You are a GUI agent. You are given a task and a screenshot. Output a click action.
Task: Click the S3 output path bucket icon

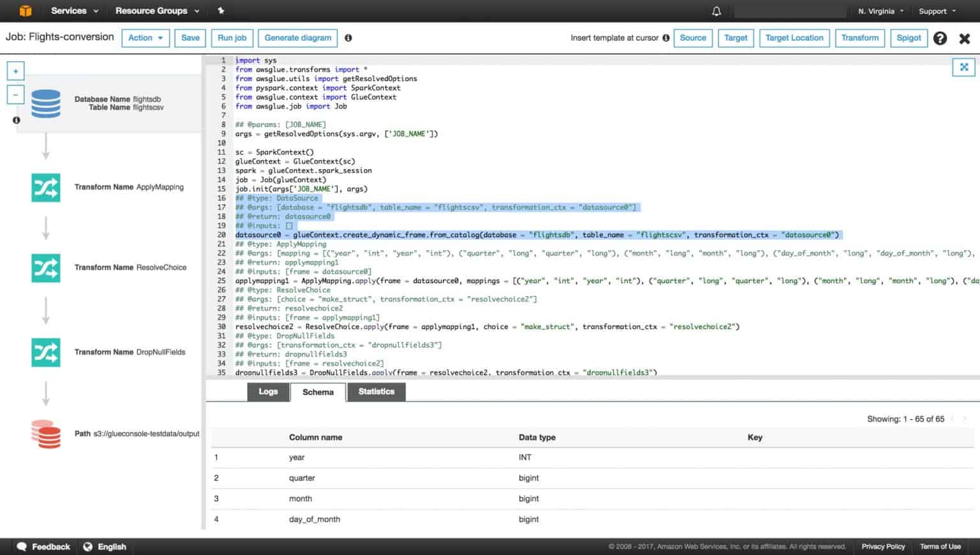[45, 433]
